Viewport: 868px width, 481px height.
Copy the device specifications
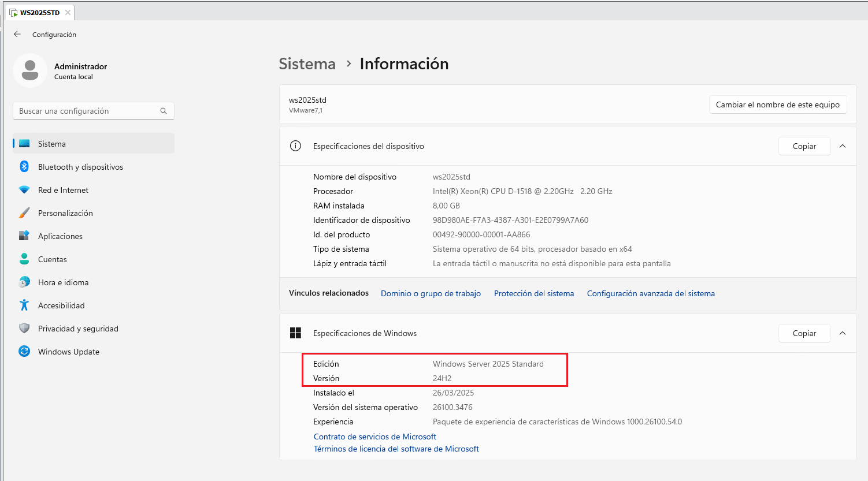(804, 146)
